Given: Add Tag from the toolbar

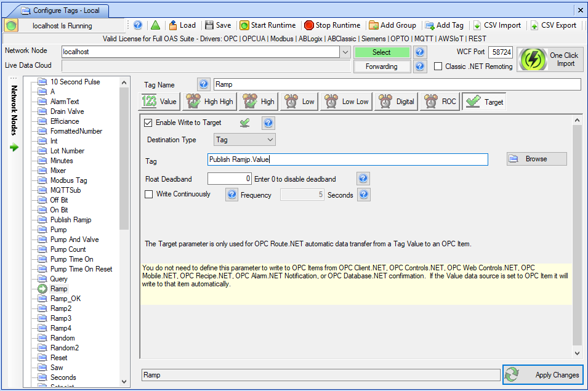Looking at the screenshot, I should click(445, 25).
